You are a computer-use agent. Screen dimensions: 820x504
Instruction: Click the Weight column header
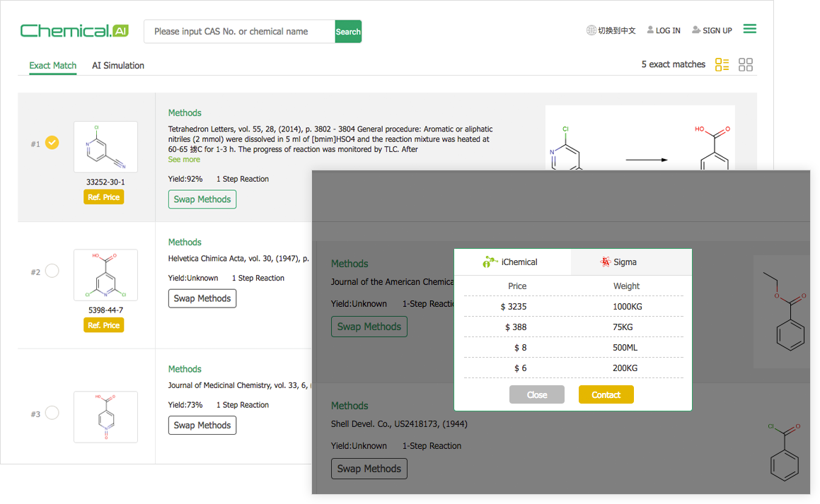tap(627, 286)
